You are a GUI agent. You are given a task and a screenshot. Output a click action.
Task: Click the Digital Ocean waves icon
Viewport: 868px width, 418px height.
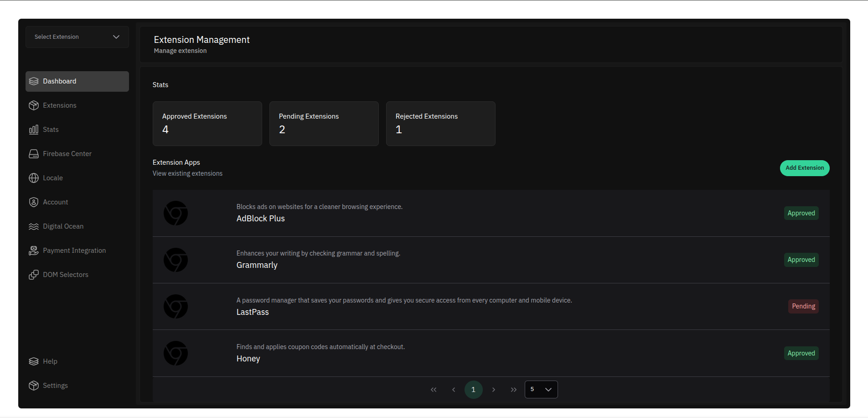pos(34,226)
